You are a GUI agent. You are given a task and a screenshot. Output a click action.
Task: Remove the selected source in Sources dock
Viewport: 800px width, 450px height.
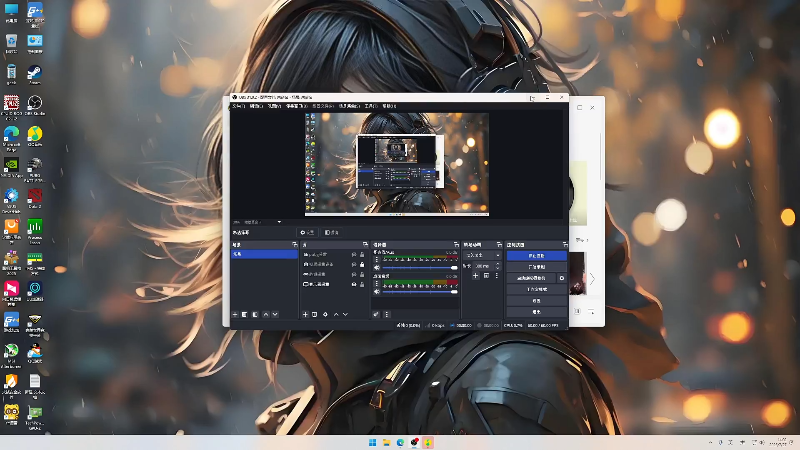pos(315,315)
